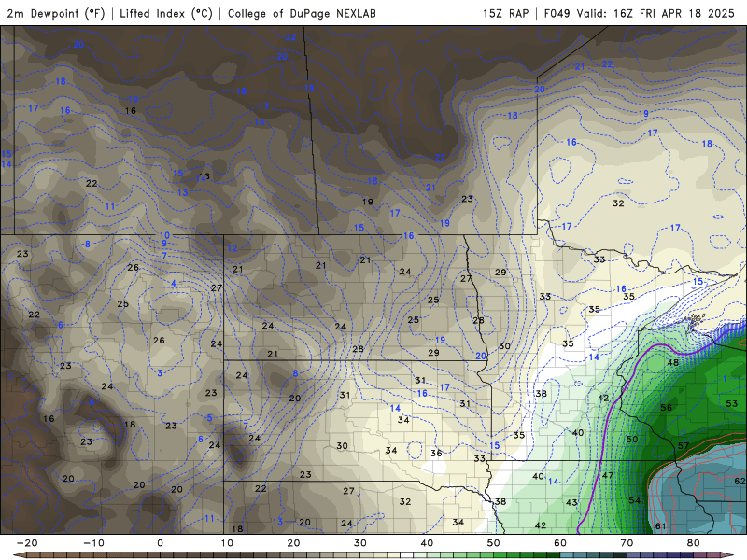Click the black dewpoint value '53'

click(x=732, y=403)
